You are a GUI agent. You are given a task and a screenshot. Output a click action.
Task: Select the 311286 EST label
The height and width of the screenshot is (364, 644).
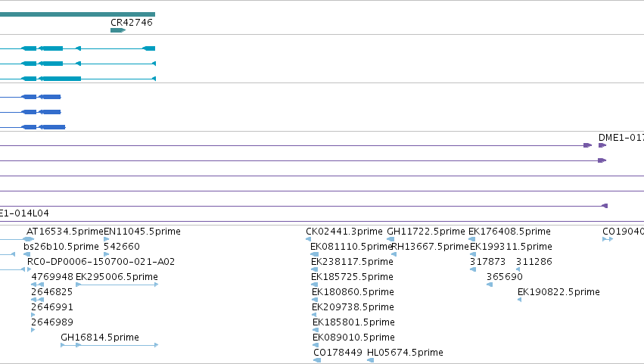point(534,262)
